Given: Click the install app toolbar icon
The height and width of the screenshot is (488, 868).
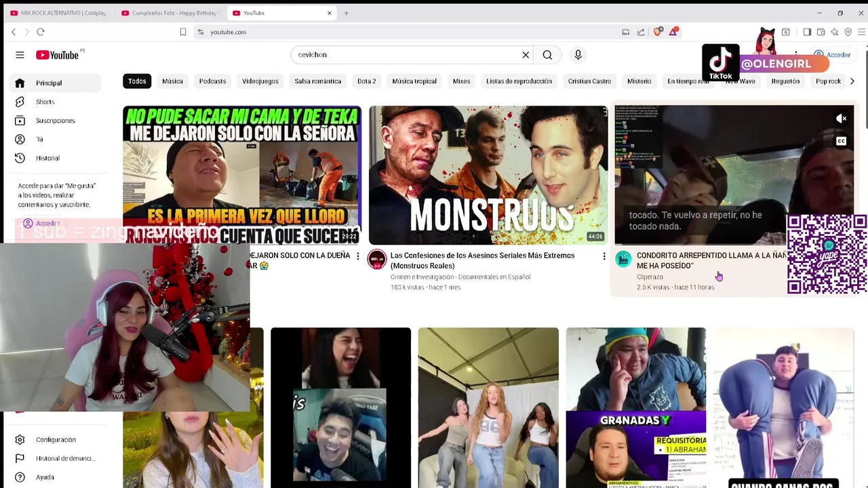Looking at the screenshot, I should tap(625, 32).
